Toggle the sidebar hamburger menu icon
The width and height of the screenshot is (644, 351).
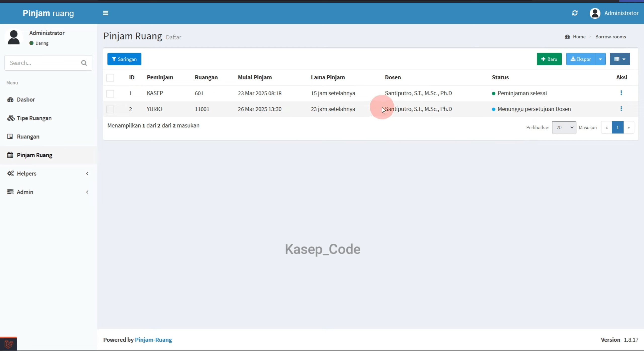click(x=105, y=13)
